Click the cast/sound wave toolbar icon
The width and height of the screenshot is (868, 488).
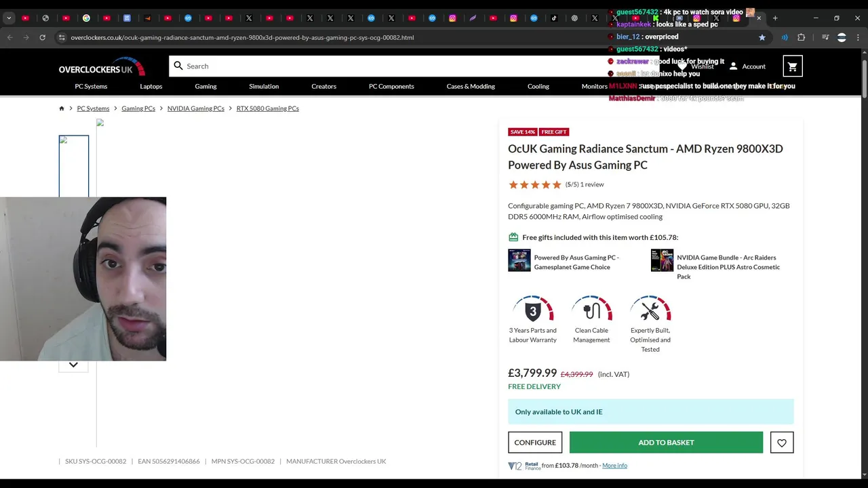point(785,37)
